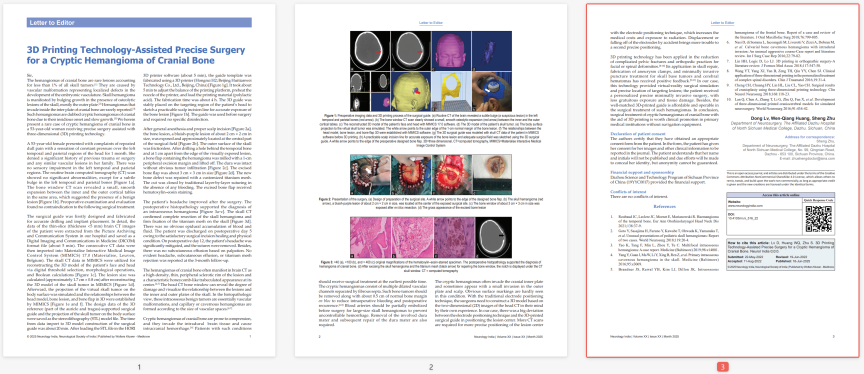Click the blue Letter to Editor banner on page 1
Image resolution: width=864 pixels, height=374 pixels.
click(x=139, y=23)
